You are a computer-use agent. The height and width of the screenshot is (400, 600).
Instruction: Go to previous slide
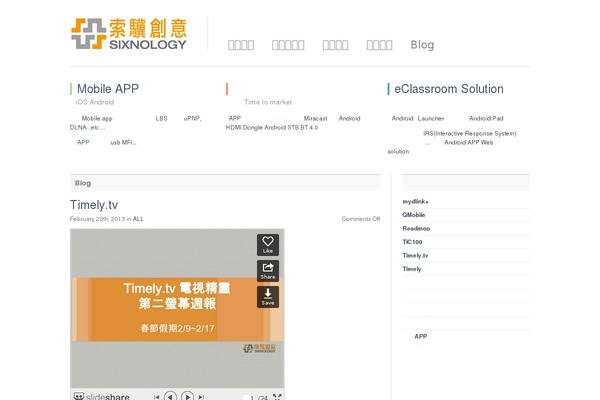click(170, 396)
